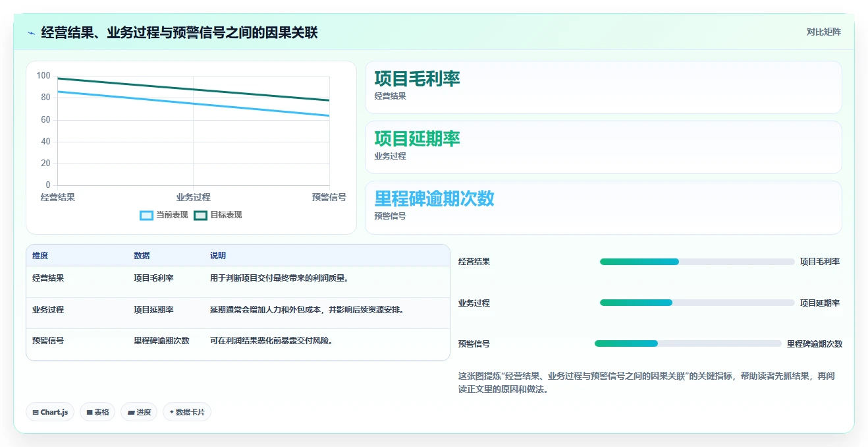Toggle the 目标表现 legend item
This screenshot has width=868, height=447.
click(218, 215)
